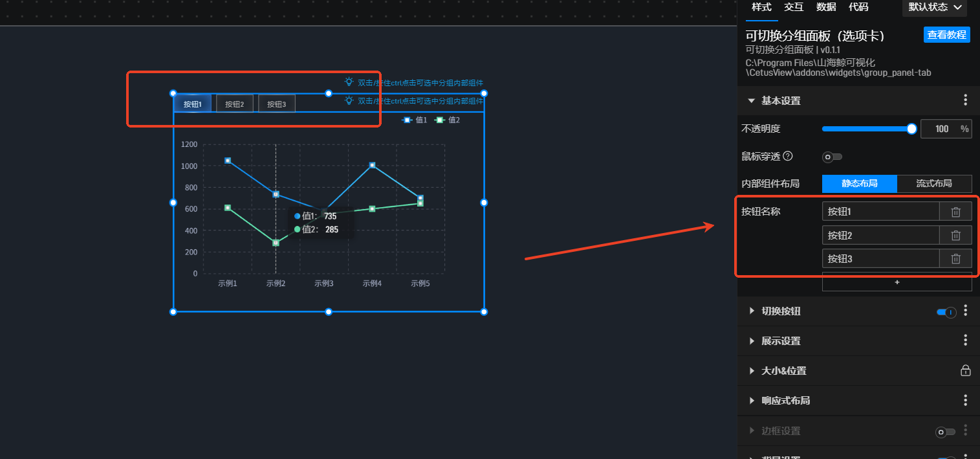
Task: Delete the 按钮1 name entry
Action: 955,212
